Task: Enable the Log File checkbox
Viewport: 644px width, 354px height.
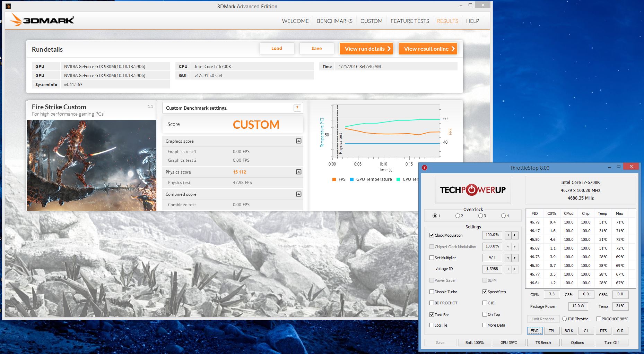Action: coord(432,325)
